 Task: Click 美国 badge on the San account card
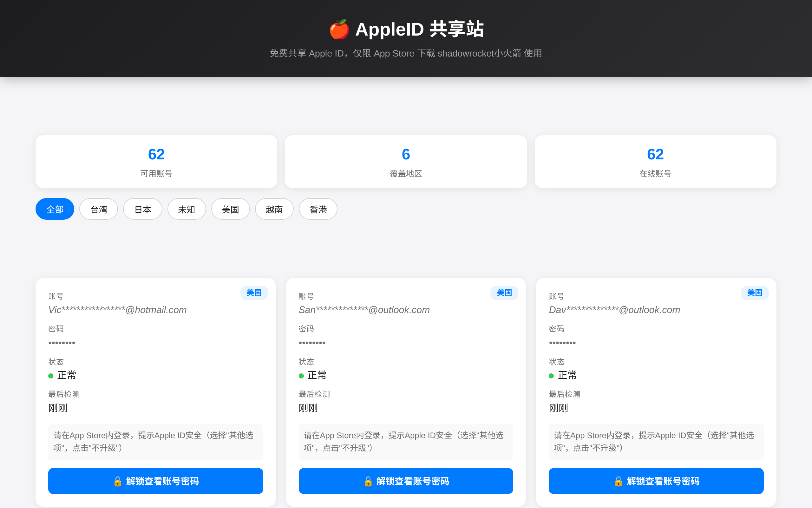(504, 293)
